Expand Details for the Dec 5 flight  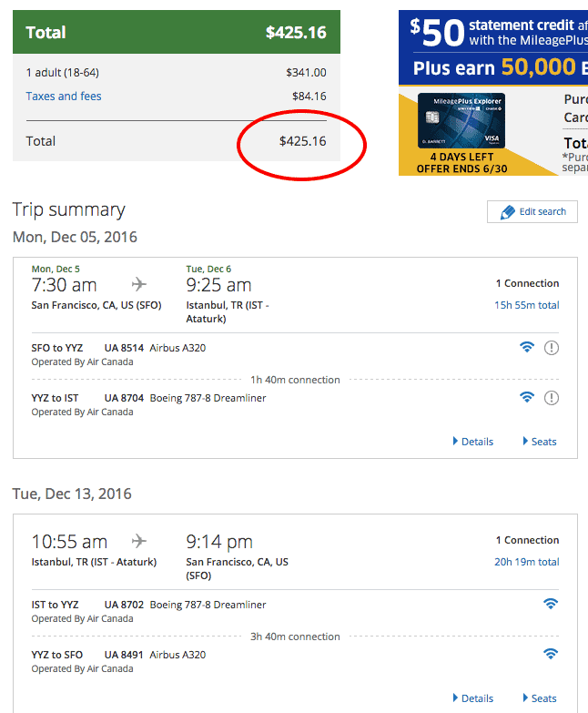point(473,442)
